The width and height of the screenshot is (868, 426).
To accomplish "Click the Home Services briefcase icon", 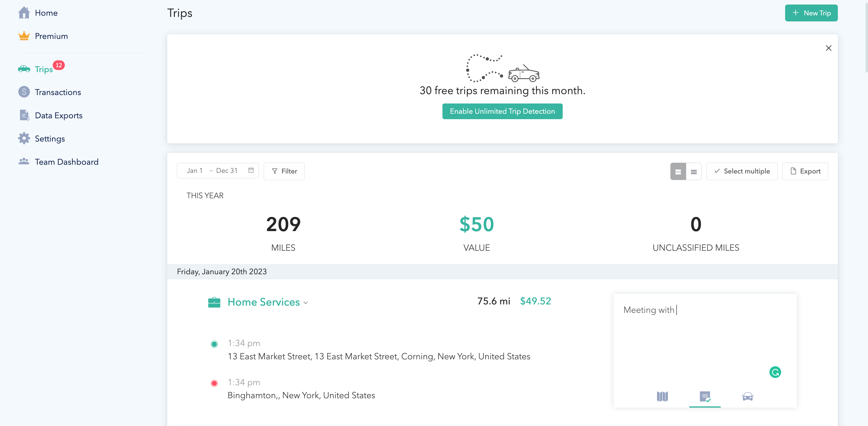I will pos(214,302).
